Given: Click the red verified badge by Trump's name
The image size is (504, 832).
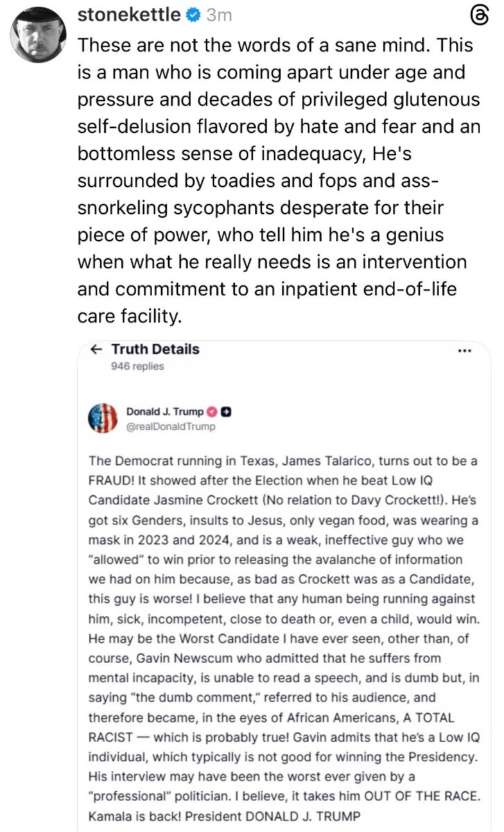Looking at the screenshot, I should coord(214,412).
